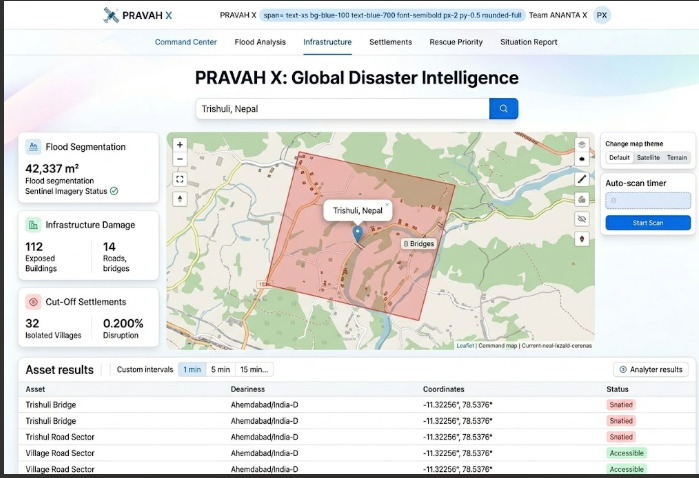The width and height of the screenshot is (699, 478).
Task: Click the Bridges label on the map
Action: (x=419, y=244)
